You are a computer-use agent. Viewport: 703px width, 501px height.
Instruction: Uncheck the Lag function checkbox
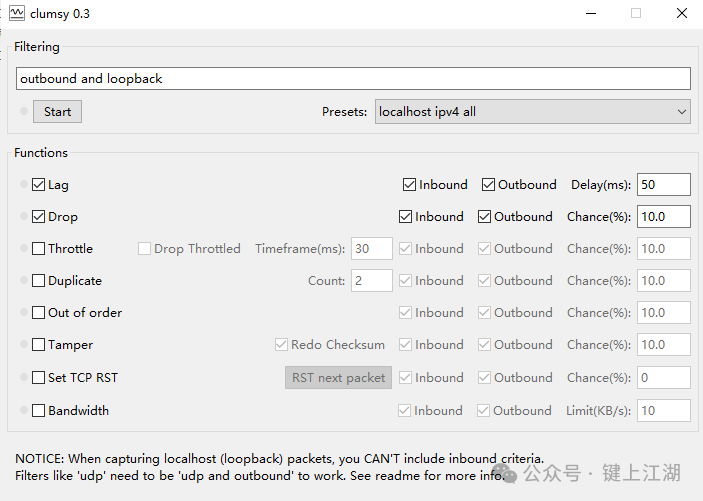(39, 185)
